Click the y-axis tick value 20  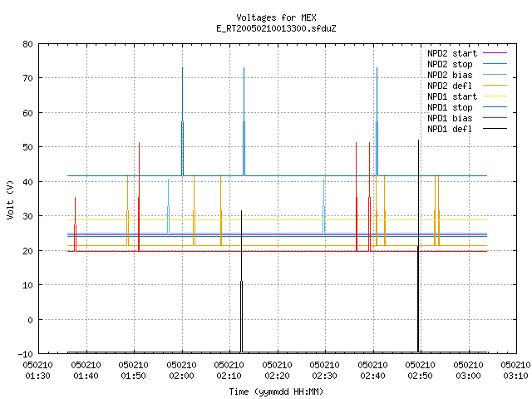click(27, 251)
